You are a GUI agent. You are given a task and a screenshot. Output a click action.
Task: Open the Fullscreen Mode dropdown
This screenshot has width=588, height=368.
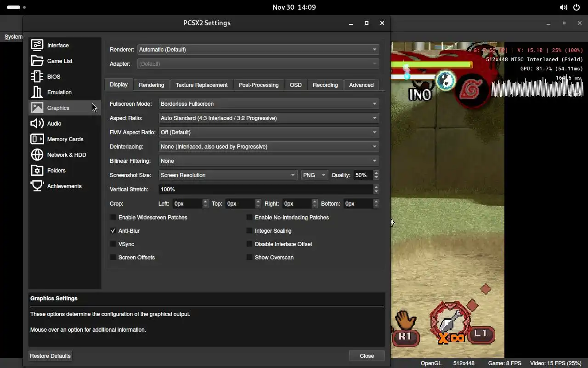[x=269, y=103]
